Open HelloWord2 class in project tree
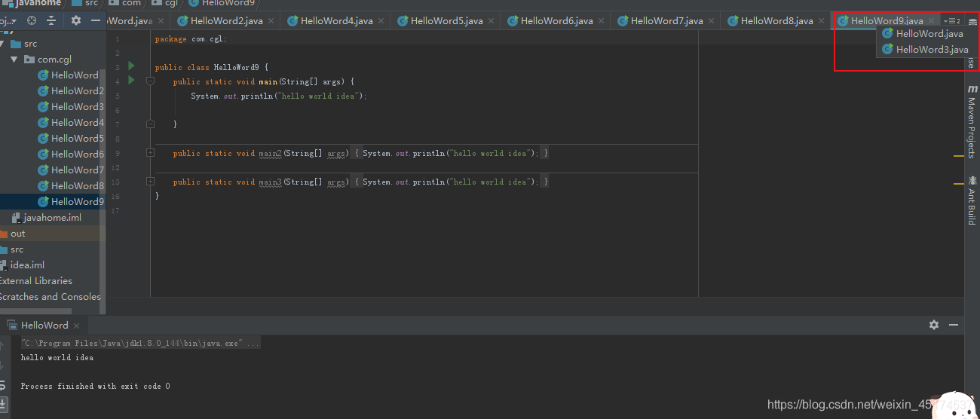The height and width of the screenshot is (419, 980). [x=71, y=90]
